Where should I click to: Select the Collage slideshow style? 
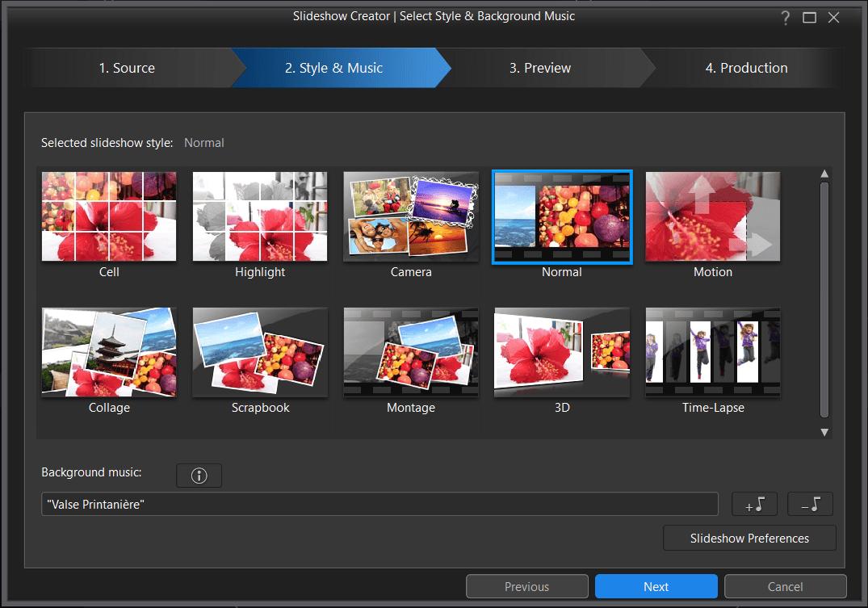109,352
